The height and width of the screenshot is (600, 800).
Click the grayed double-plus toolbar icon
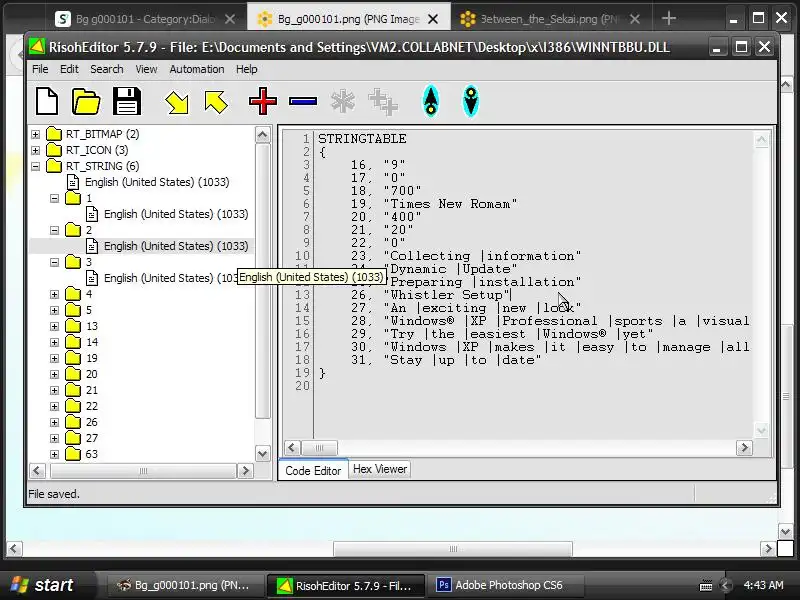383,102
